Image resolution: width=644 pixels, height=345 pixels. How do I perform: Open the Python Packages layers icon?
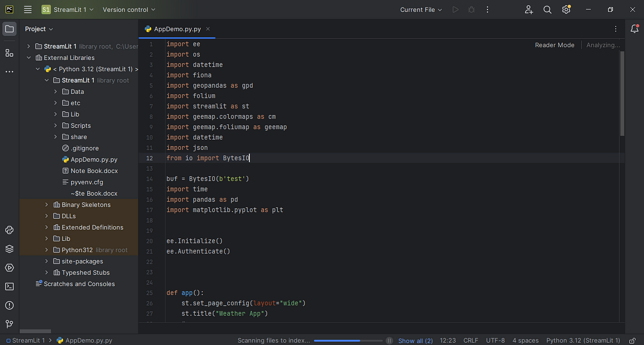pos(9,249)
